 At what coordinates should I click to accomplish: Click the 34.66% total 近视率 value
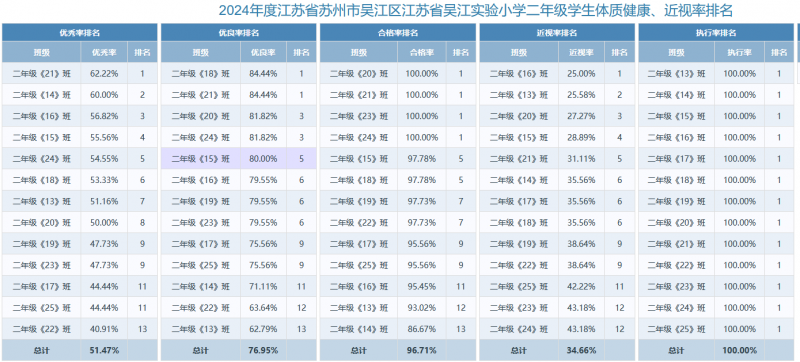pos(581,350)
